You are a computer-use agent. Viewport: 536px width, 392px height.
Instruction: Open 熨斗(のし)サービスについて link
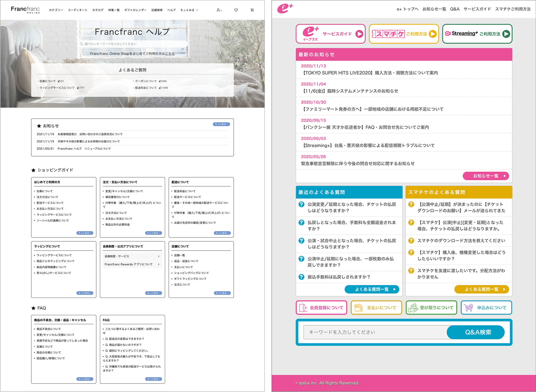[54, 273]
